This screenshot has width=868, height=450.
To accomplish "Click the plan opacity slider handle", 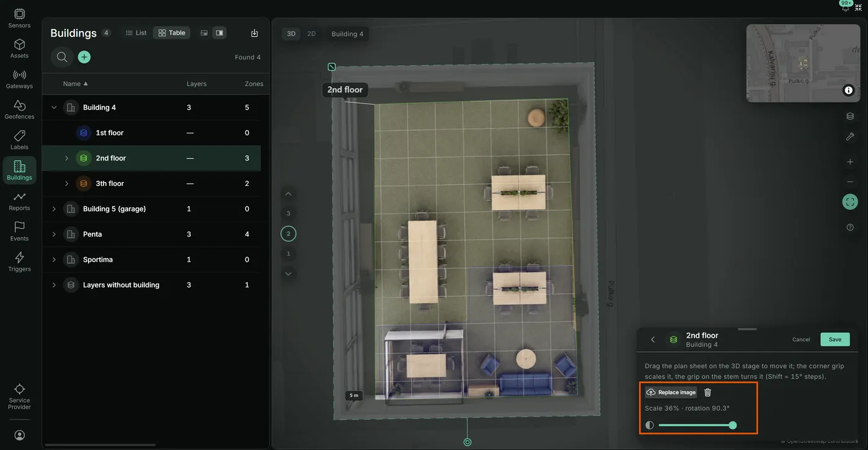I will point(733,425).
